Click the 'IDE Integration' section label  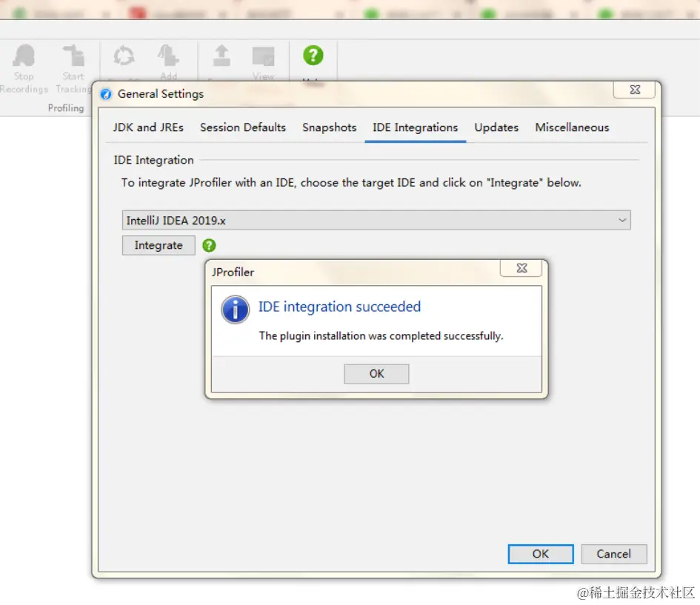pos(153,160)
